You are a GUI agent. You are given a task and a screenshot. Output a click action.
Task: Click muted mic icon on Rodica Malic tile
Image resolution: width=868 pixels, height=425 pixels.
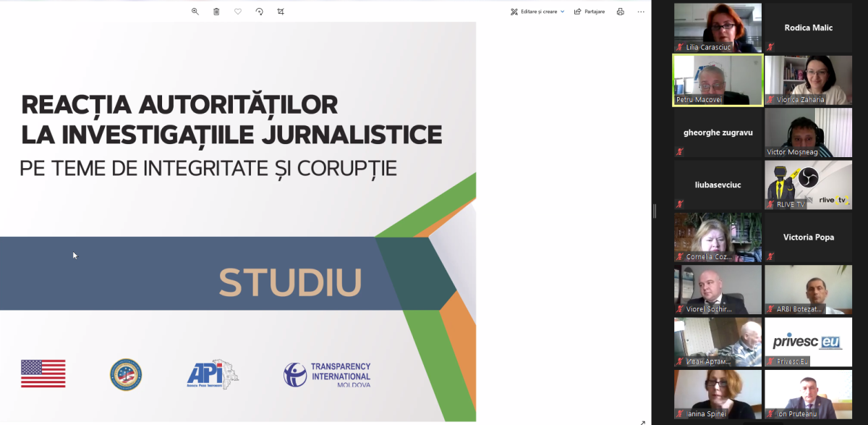pos(770,47)
